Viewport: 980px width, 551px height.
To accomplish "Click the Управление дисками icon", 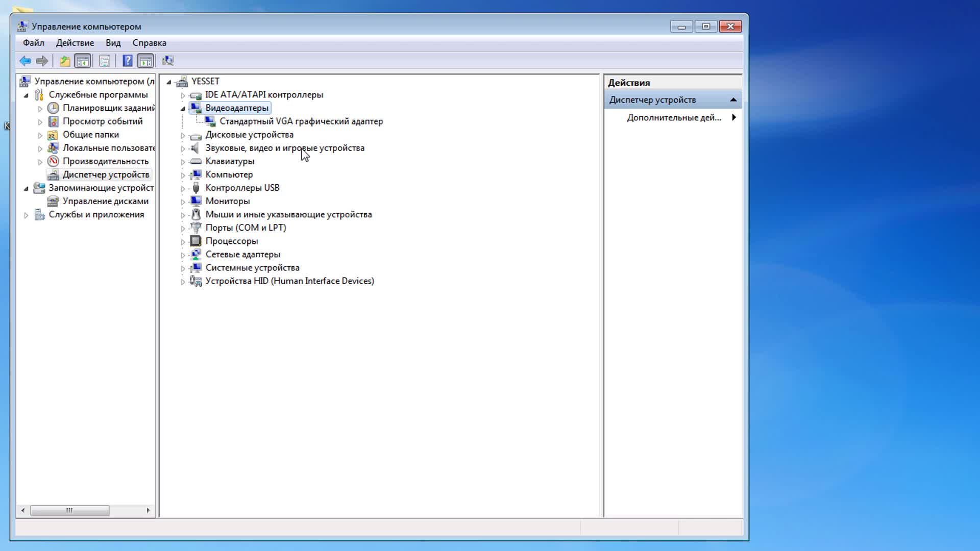I will [x=53, y=201].
